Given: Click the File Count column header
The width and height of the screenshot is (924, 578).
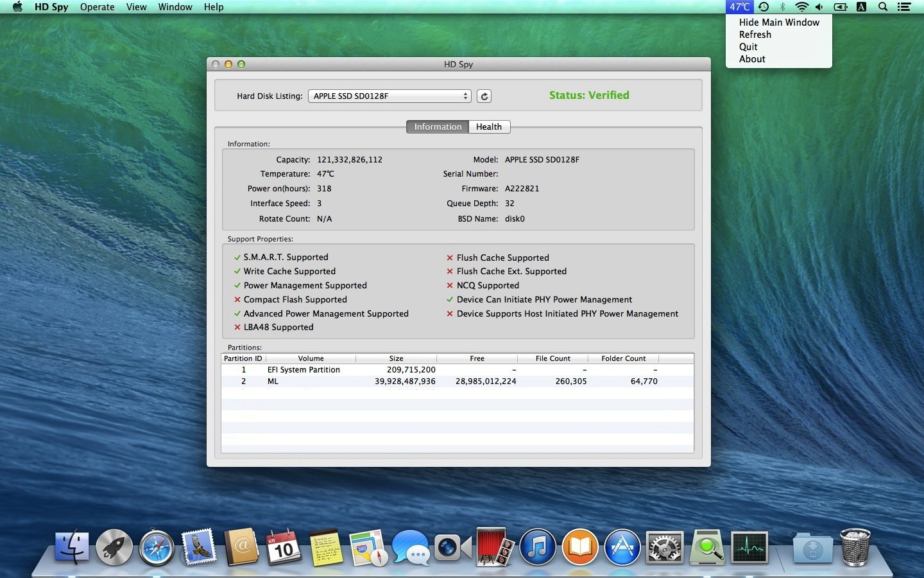Looking at the screenshot, I should (553, 359).
